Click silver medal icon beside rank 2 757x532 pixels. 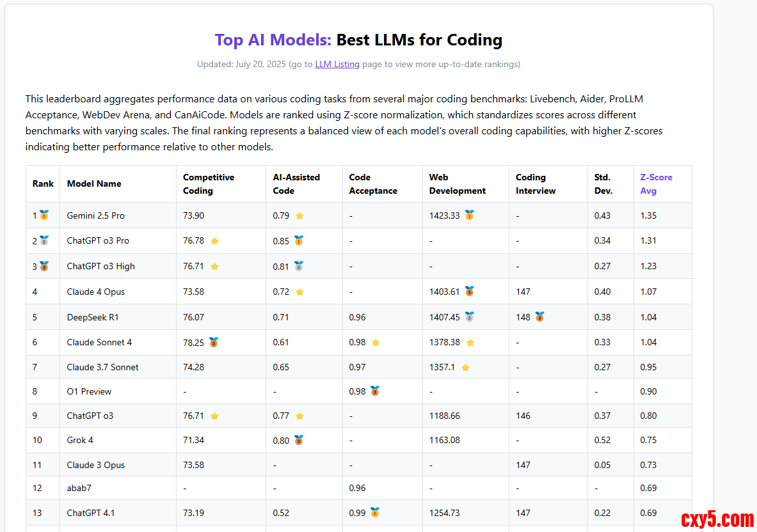pos(44,241)
